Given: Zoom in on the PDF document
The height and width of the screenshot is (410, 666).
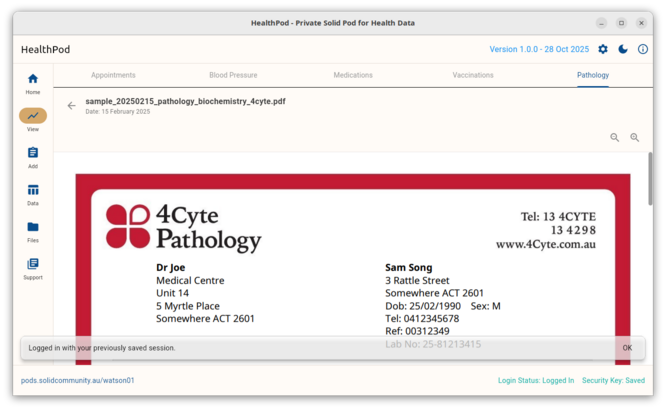Looking at the screenshot, I should (635, 137).
